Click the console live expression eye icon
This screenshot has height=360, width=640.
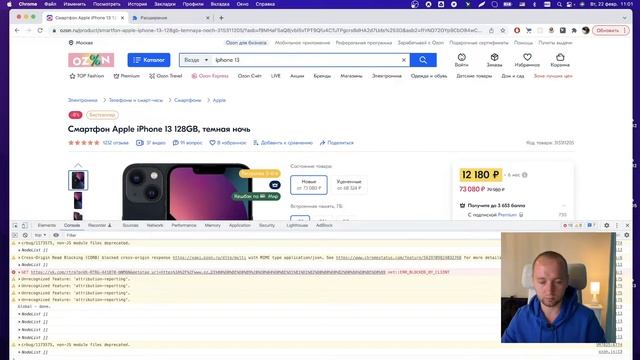tap(56, 235)
